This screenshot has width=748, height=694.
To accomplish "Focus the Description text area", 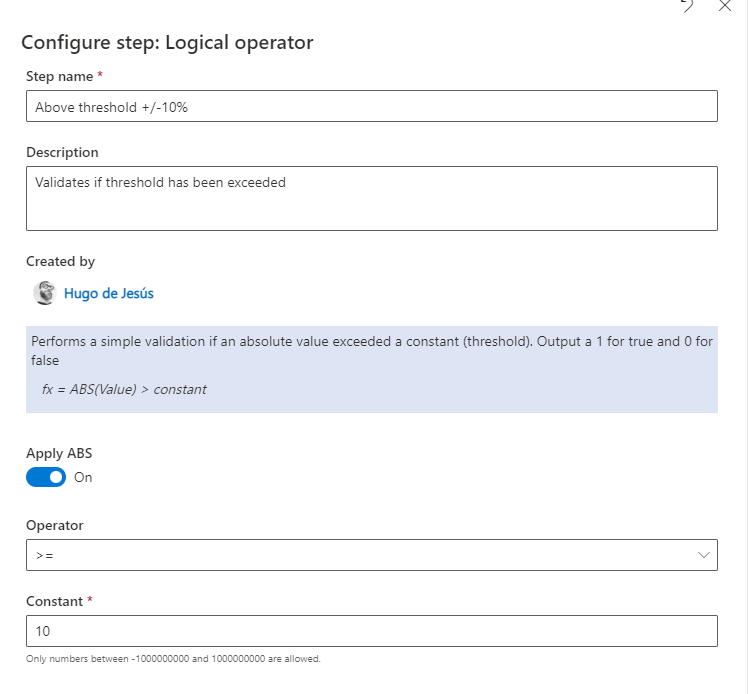I will pos(371,198).
